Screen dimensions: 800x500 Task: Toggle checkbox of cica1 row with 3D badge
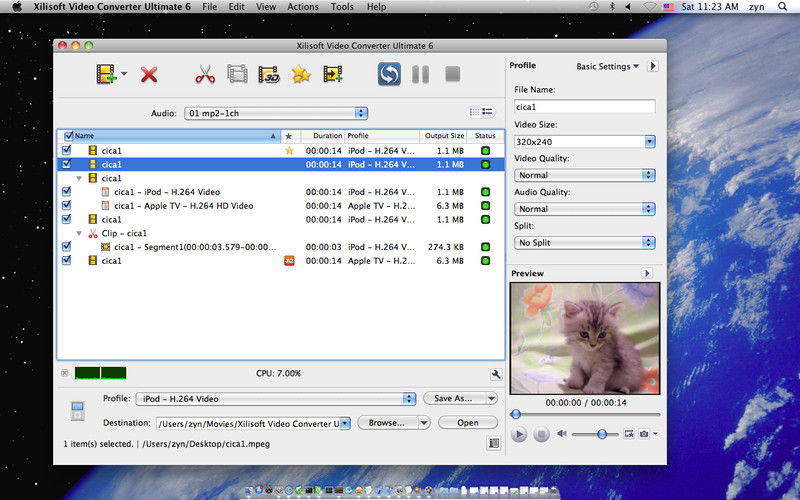tap(66, 261)
